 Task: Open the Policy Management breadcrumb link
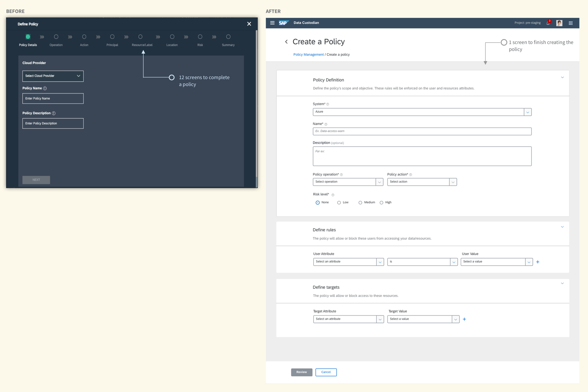coord(308,55)
